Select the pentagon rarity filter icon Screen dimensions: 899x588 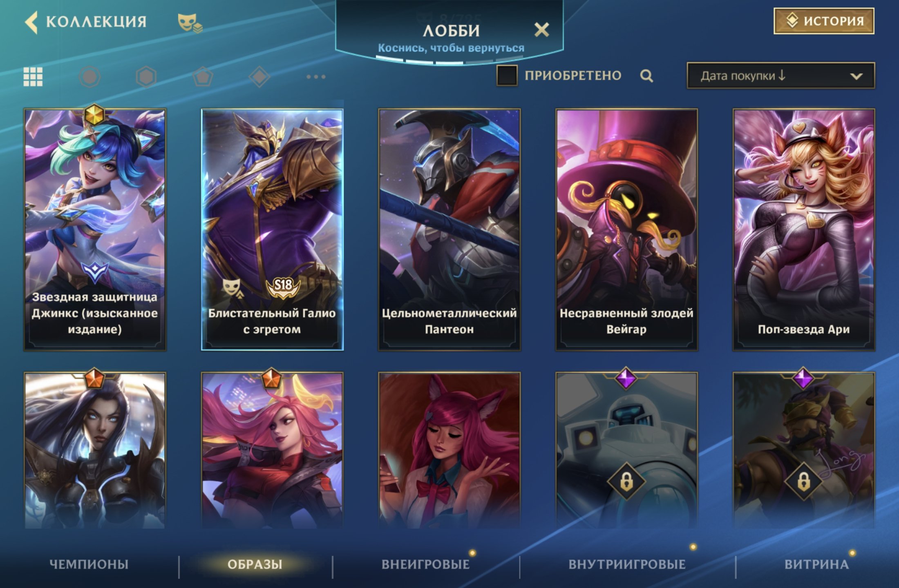coord(203,77)
